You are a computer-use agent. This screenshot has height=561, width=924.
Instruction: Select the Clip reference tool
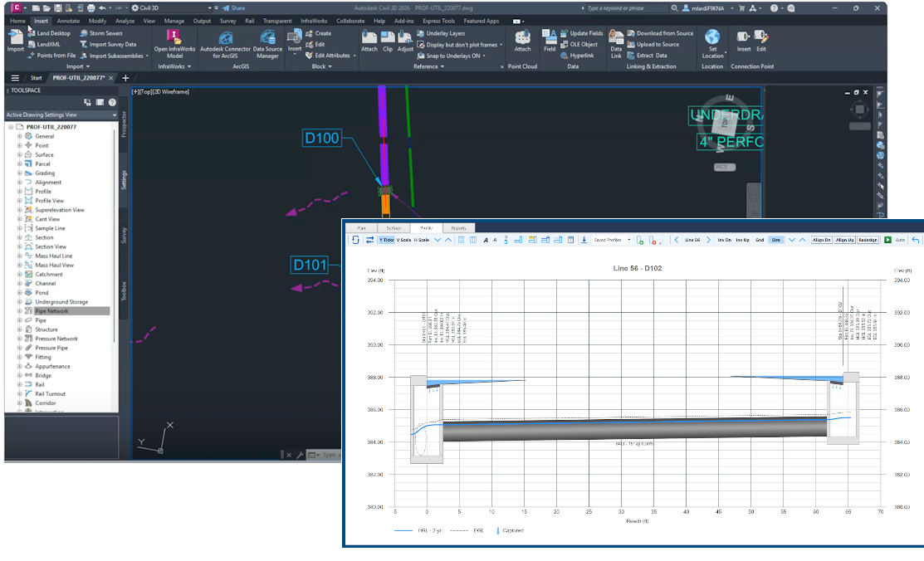(388, 41)
